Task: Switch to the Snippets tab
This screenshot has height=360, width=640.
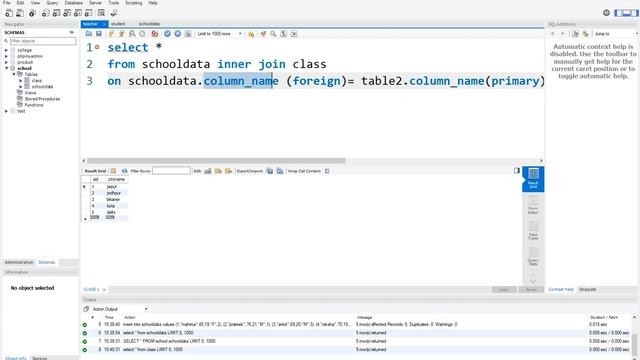Action: [x=588, y=289]
